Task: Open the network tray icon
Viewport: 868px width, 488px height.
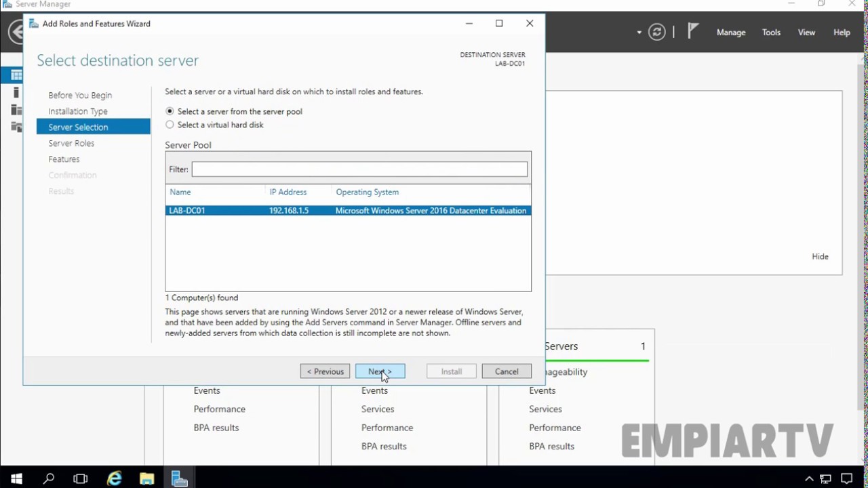Action: [827, 479]
